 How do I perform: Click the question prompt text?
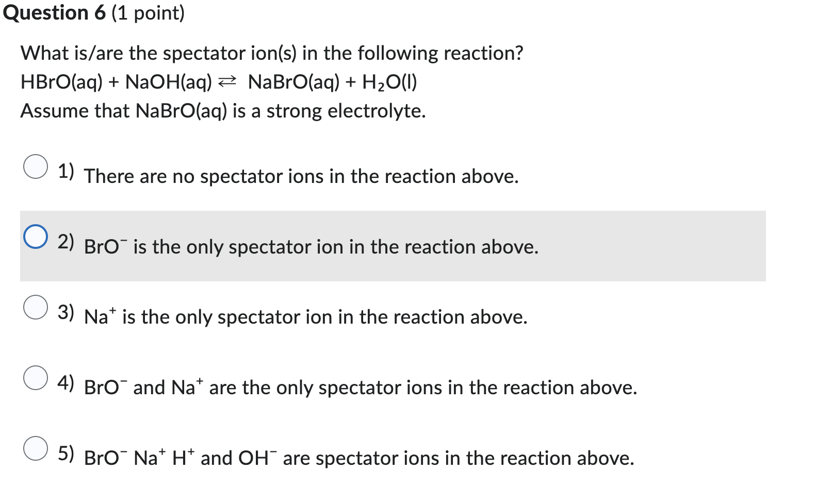coord(271,53)
